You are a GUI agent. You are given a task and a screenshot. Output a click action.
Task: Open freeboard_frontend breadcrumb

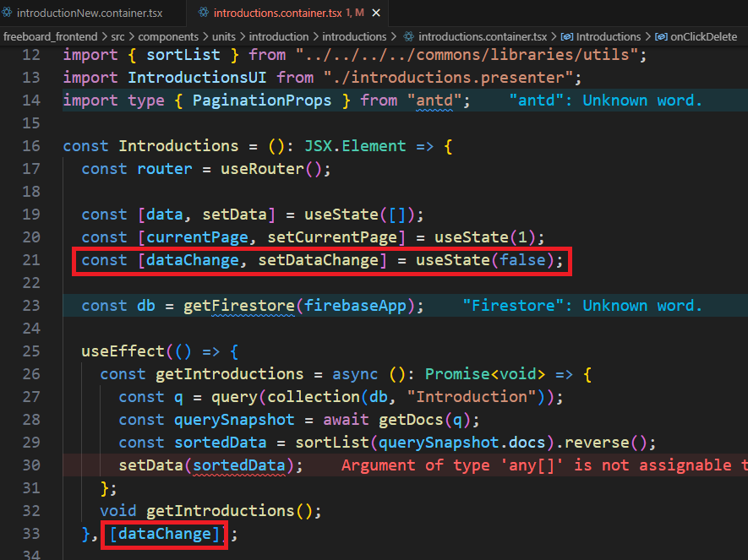tap(50, 36)
